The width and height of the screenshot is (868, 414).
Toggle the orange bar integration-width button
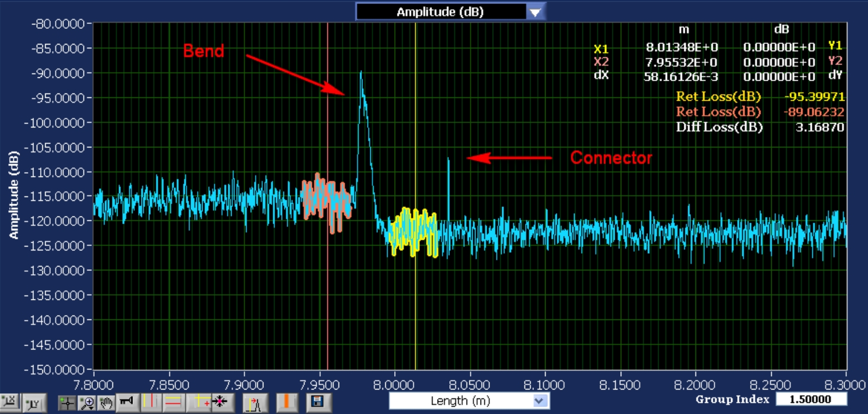tap(286, 402)
